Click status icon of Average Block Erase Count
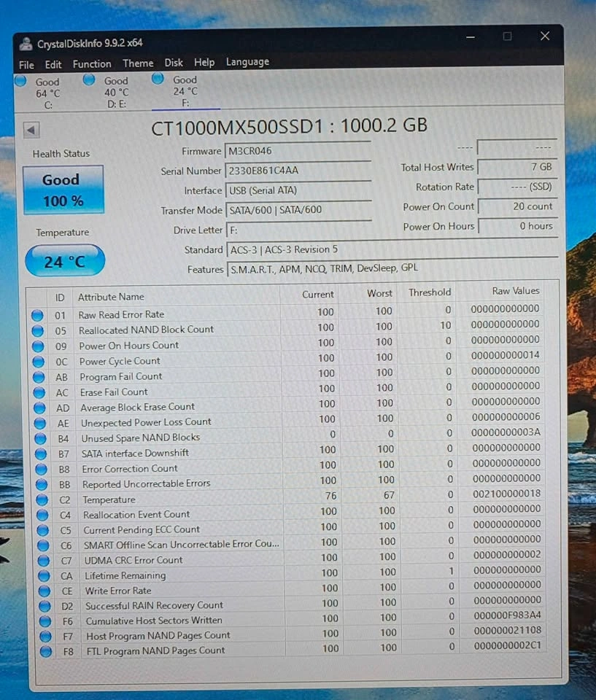This screenshot has width=596, height=700. click(x=39, y=408)
